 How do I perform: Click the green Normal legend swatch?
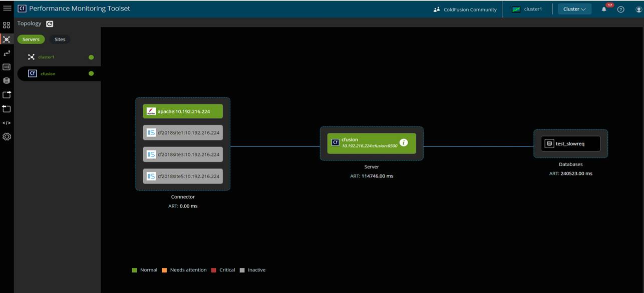(134, 270)
